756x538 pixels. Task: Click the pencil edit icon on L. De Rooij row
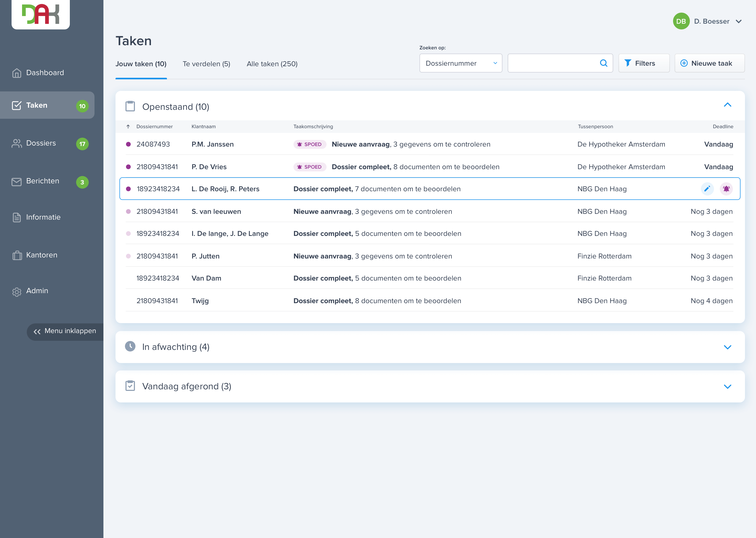point(707,189)
